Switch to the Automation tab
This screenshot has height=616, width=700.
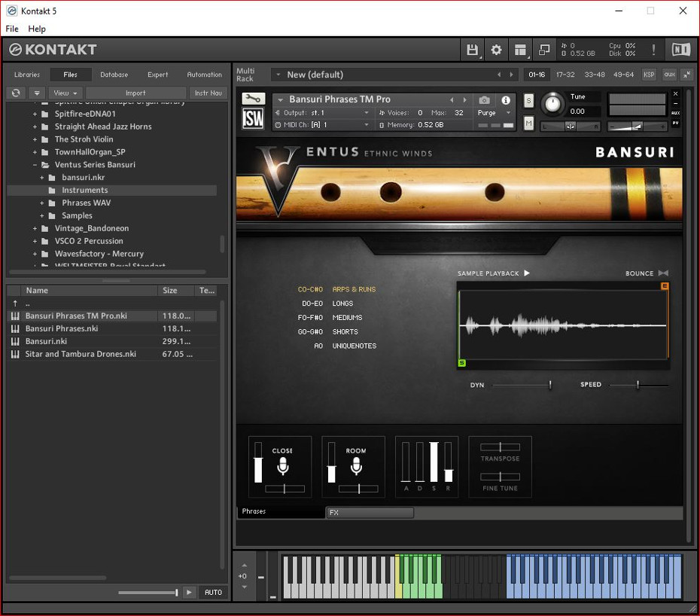coord(205,75)
